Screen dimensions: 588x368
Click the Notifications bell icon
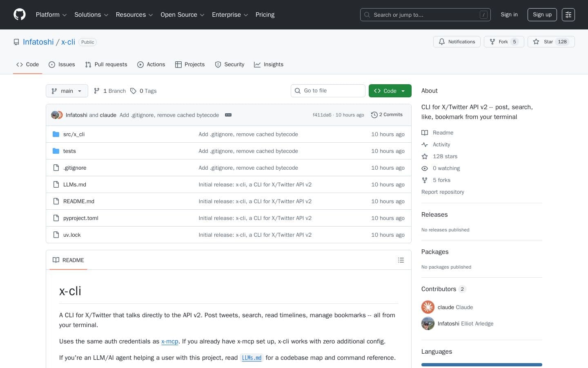click(x=442, y=42)
